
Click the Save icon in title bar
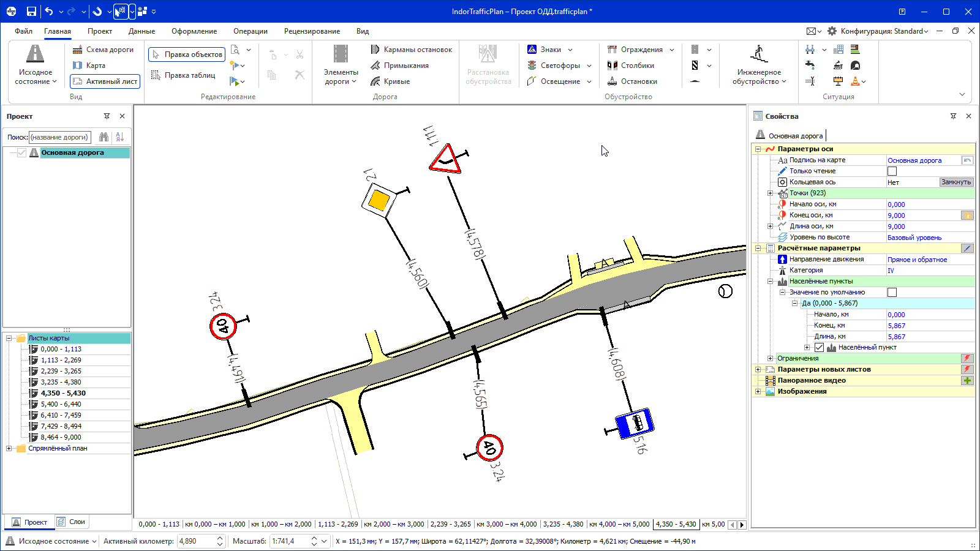31,11
